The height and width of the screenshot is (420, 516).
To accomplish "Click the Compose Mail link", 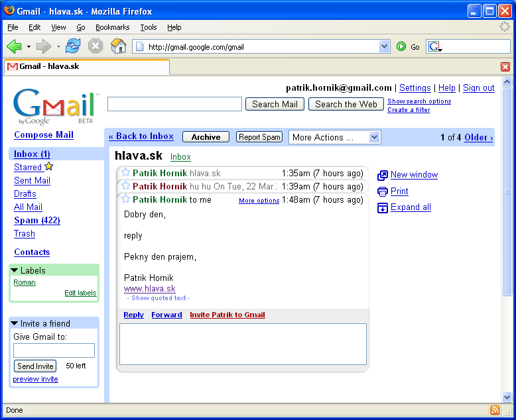I will (x=44, y=134).
